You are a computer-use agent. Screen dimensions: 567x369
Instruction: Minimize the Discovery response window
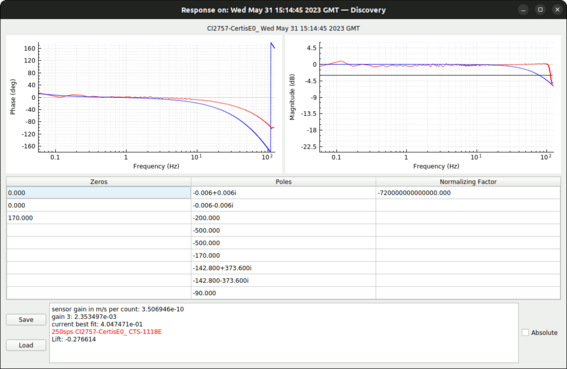[x=523, y=10]
